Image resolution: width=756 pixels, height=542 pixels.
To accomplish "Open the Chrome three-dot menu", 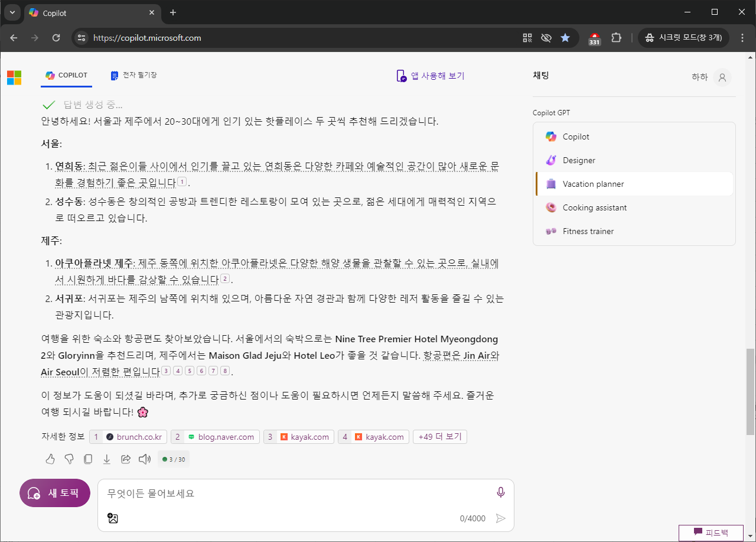I will [742, 38].
